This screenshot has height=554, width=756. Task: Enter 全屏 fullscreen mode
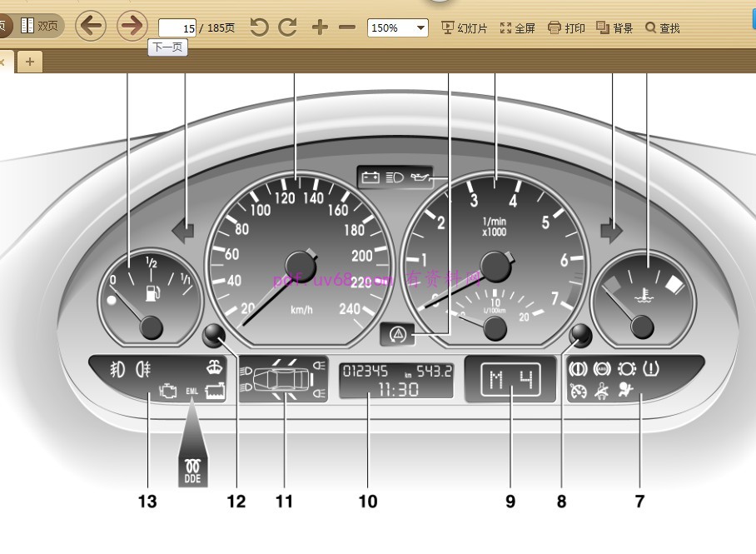pos(517,27)
